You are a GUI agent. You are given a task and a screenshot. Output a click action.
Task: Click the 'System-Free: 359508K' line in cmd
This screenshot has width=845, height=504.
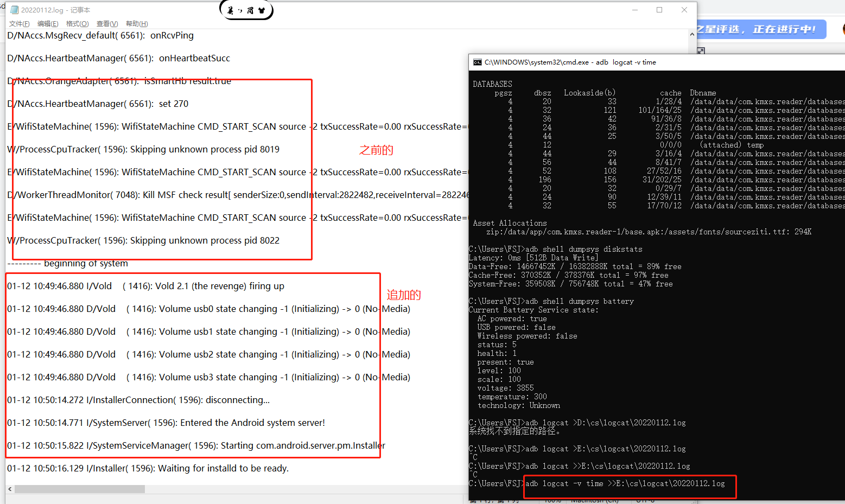click(570, 284)
